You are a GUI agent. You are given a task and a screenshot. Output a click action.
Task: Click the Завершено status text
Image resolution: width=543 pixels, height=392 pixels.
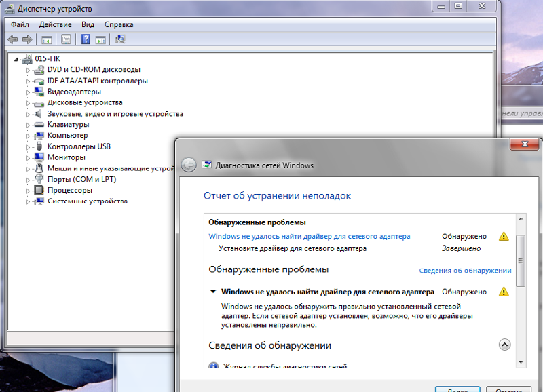click(x=461, y=248)
